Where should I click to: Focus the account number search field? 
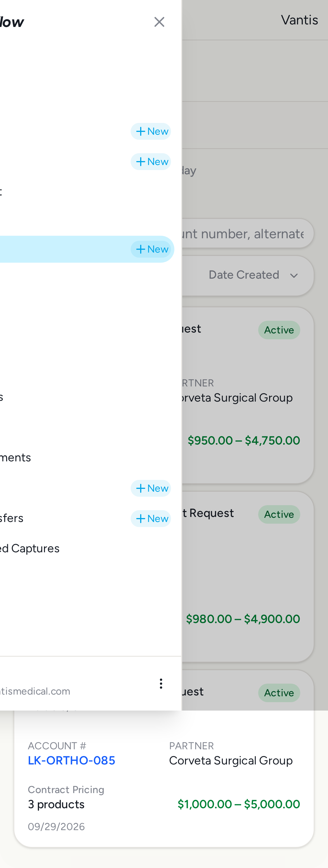[248, 233]
